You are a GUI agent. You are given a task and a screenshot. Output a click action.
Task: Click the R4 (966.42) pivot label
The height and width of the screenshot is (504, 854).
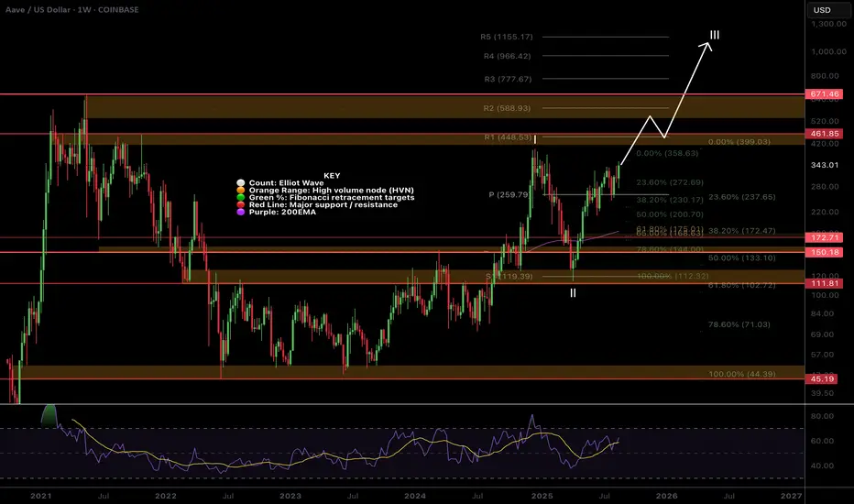tap(507, 56)
